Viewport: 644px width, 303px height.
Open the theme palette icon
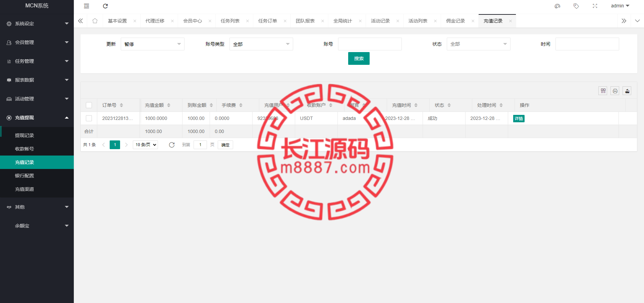[557, 6]
